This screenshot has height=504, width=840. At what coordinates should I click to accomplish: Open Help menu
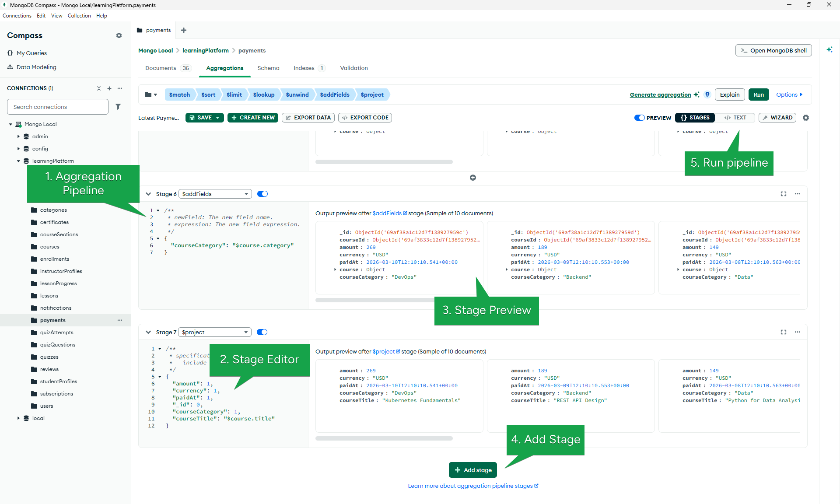click(101, 16)
